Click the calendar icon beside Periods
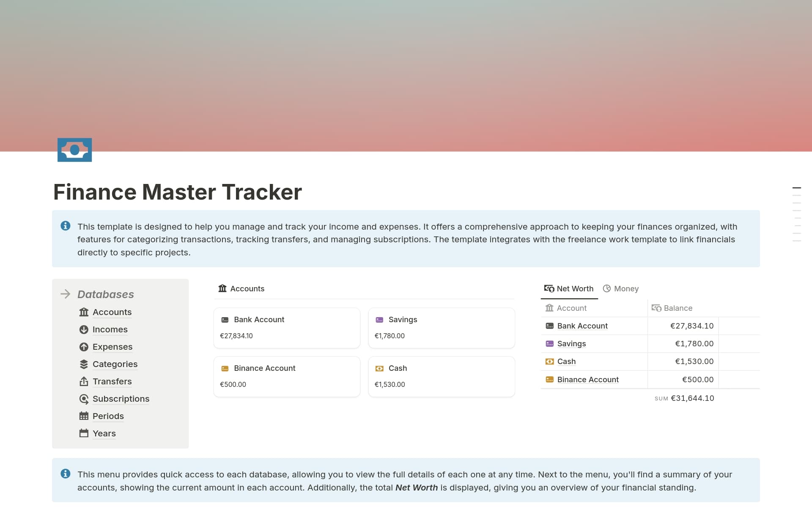The height and width of the screenshot is (507, 812). click(x=84, y=416)
